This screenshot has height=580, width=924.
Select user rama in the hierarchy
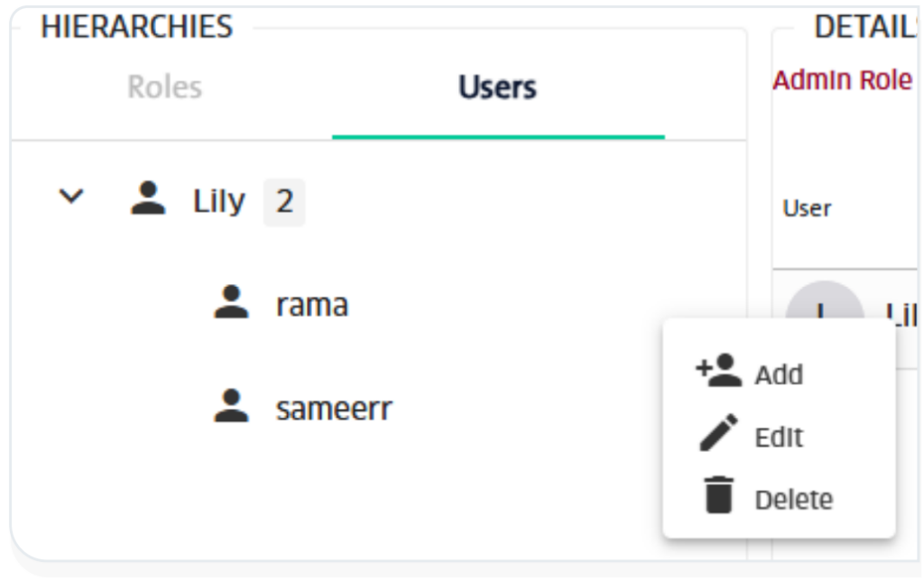point(311,305)
